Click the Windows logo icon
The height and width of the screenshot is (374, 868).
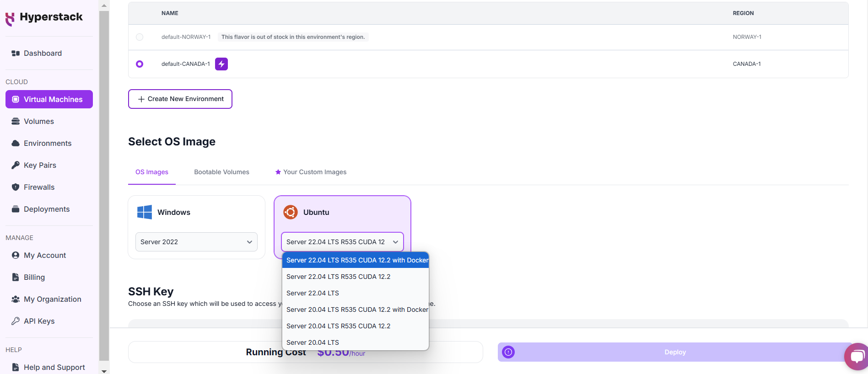[145, 212]
